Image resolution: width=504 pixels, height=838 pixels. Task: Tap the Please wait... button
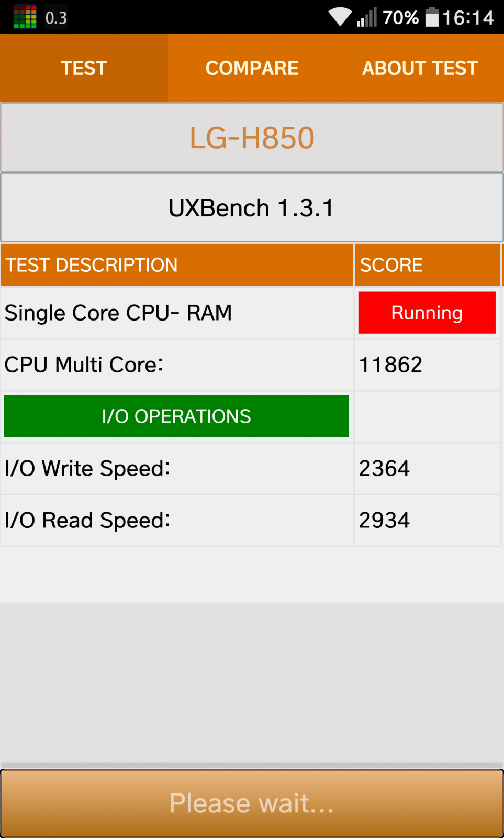252,803
